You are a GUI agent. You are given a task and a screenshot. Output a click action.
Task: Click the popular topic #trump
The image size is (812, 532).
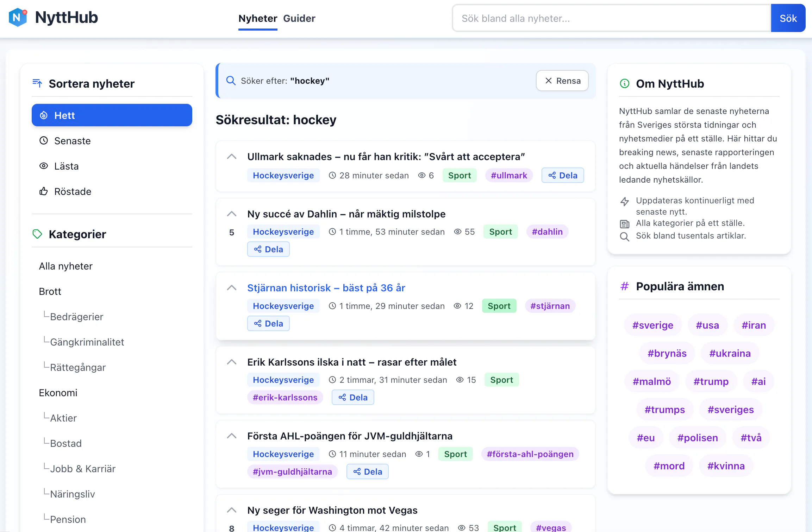pos(711,381)
